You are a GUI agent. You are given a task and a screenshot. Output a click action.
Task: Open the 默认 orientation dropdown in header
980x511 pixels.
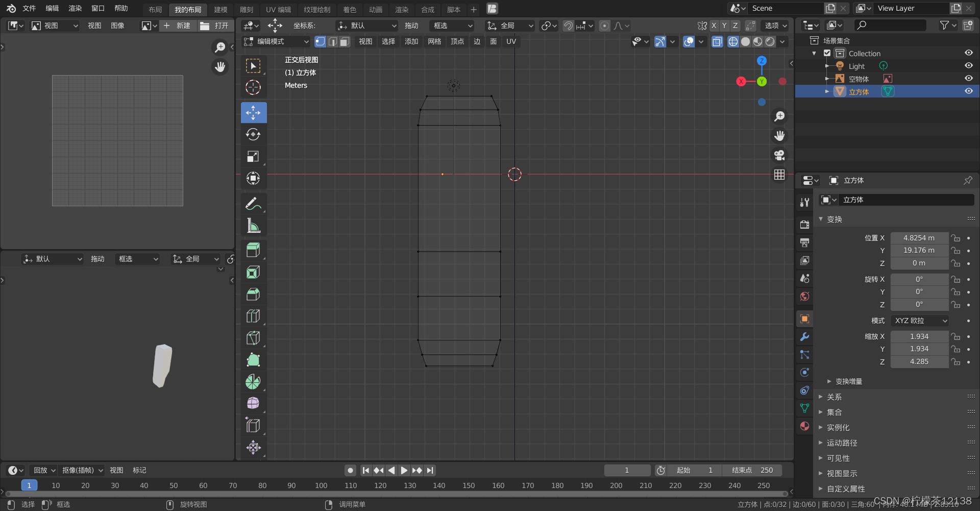pos(366,26)
